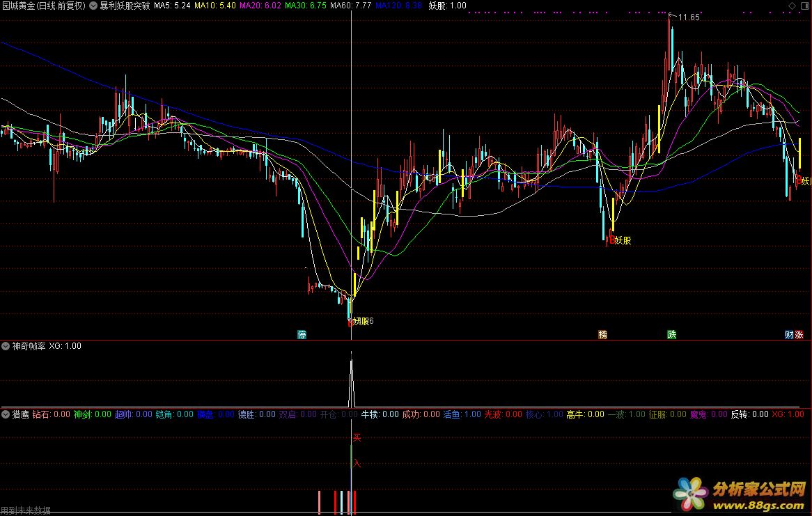Screen dimensions: 812x516
Task: Click the 牛犊: 0.00 value
Action: point(380,414)
